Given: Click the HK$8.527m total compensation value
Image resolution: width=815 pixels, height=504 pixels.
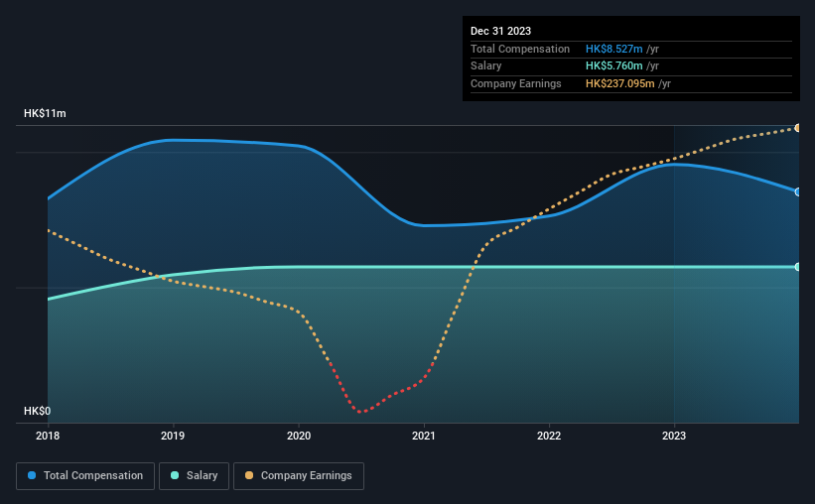Looking at the screenshot, I should (613, 49).
